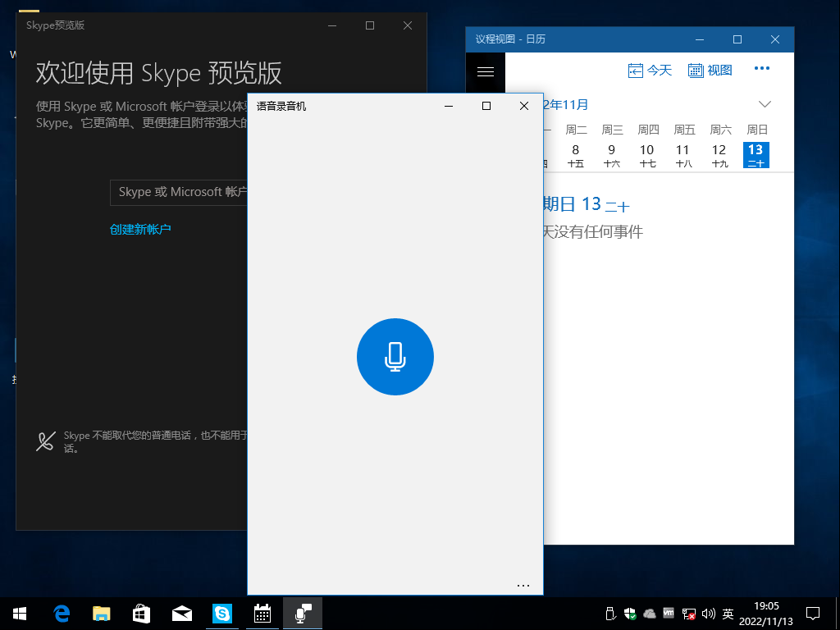This screenshot has width=840, height=630.
Task: Click the Calendar November month label
Action: click(566, 104)
